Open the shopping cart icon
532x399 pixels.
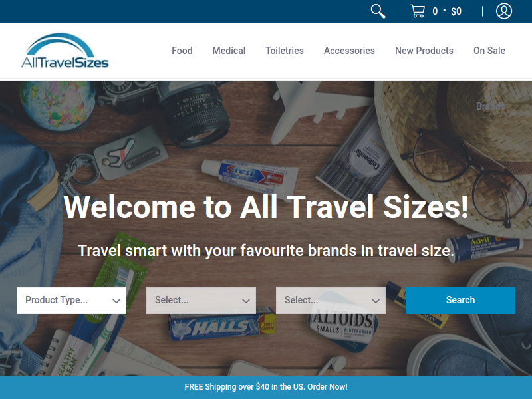418,11
